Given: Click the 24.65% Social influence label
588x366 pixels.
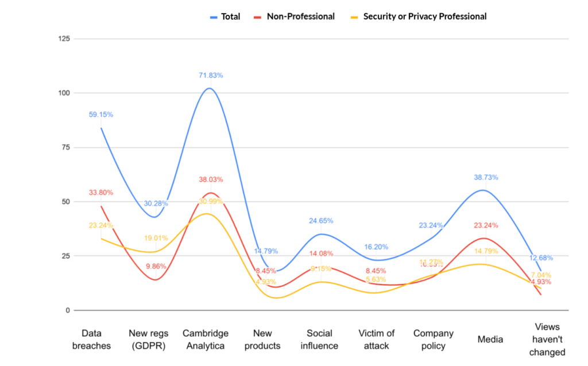Looking at the screenshot, I should coord(321,221).
